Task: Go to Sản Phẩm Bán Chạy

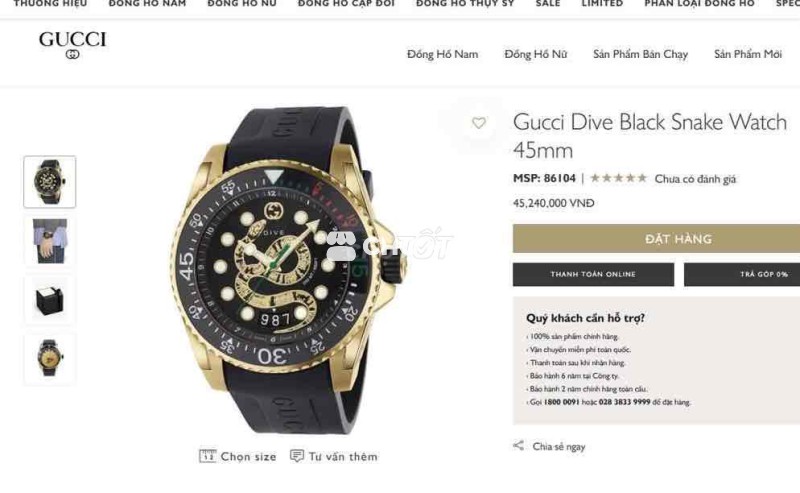Action: [640, 54]
